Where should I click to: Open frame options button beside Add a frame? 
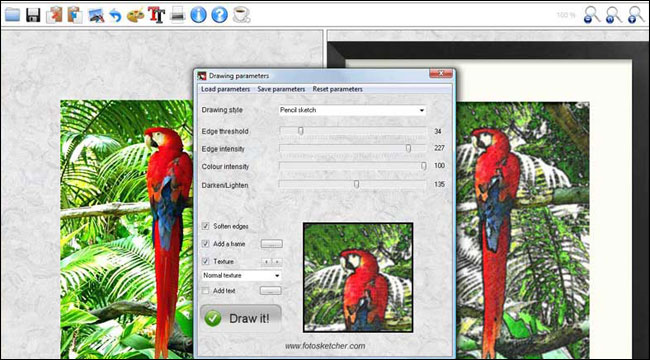[x=272, y=244]
